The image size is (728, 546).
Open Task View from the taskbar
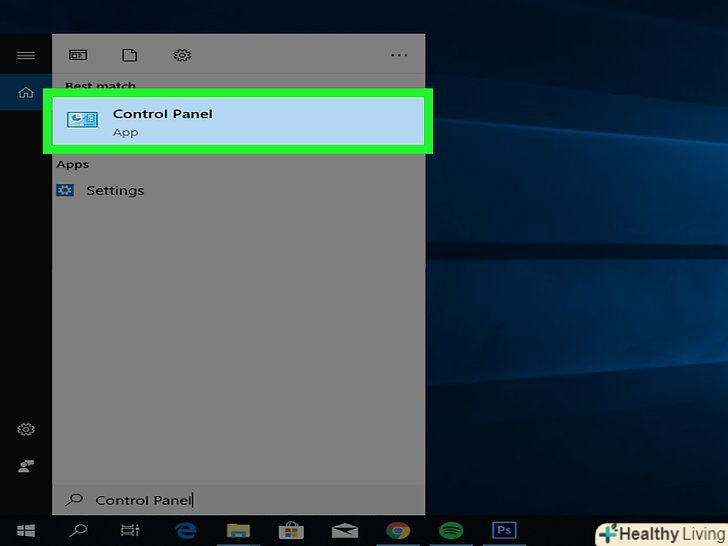[130, 531]
